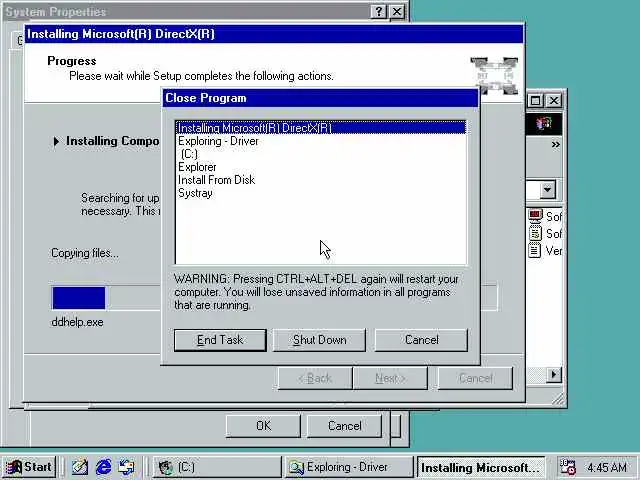
Task: Click the 4:45 AM system clock
Action: [607, 467]
